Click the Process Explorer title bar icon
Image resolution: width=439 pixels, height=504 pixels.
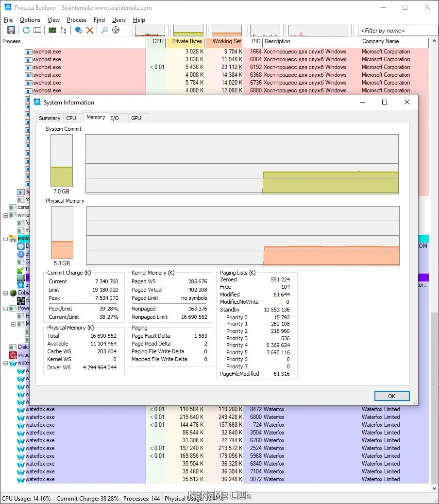[x=8, y=7]
